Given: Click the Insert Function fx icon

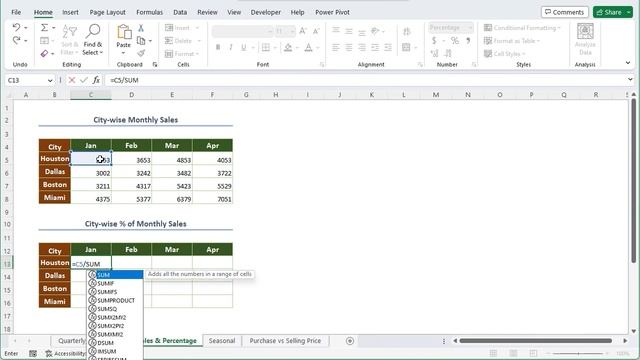Looking at the screenshot, I should (96, 80).
